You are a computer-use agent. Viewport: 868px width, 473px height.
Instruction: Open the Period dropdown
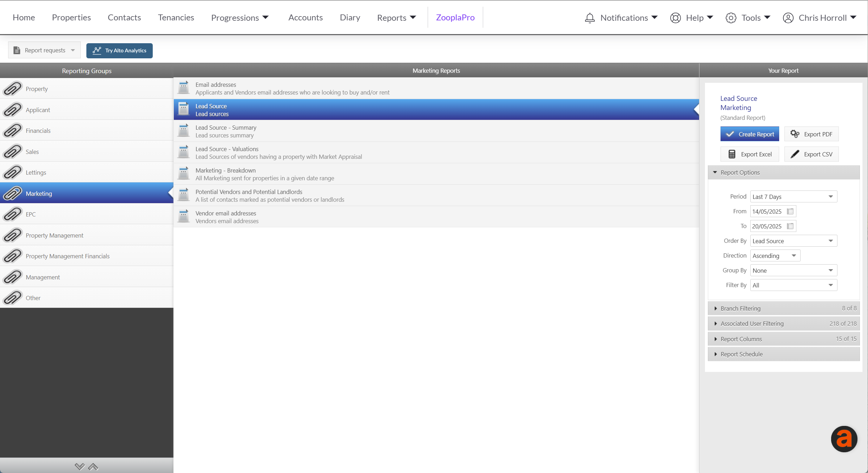point(794,196)
